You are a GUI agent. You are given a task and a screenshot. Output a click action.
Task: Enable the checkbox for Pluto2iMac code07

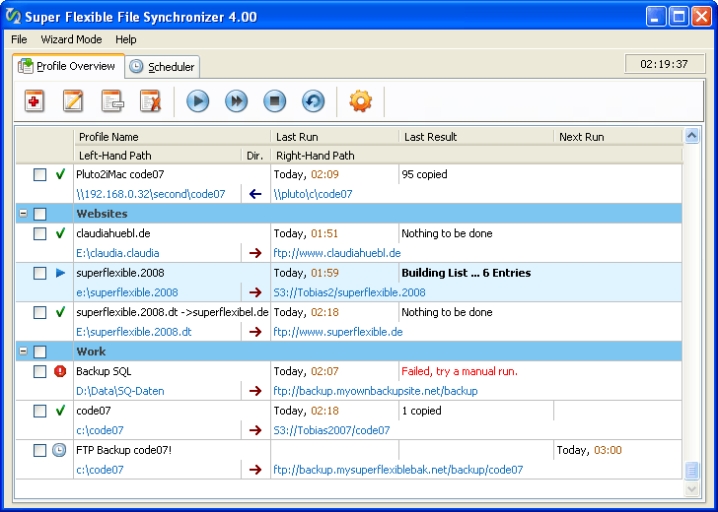(x=40, y=175)
